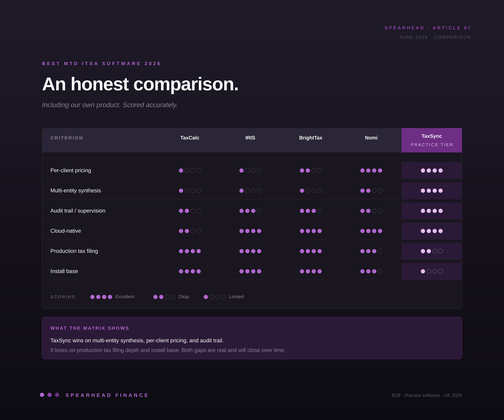
Task: Click IRIS's Audit trail dot rating
Action: [250, 211]
